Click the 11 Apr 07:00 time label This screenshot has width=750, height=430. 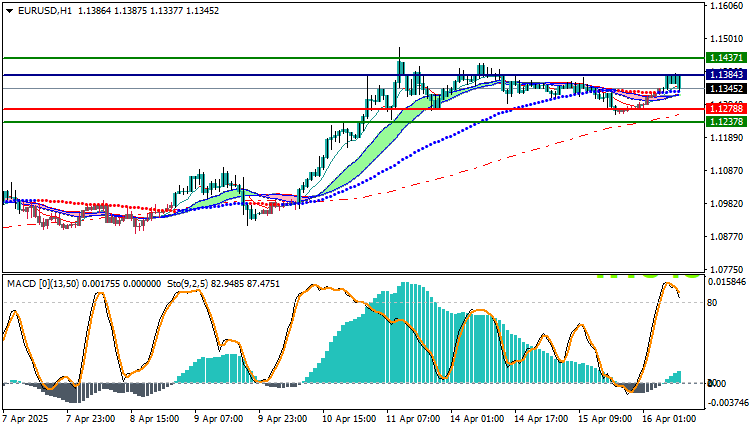413,419
